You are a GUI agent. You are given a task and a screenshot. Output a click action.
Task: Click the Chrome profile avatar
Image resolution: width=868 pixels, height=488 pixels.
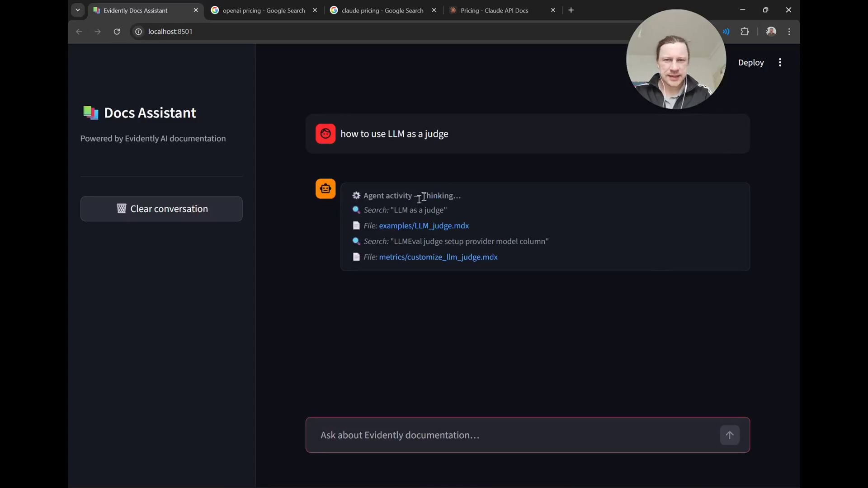[771, 31]
